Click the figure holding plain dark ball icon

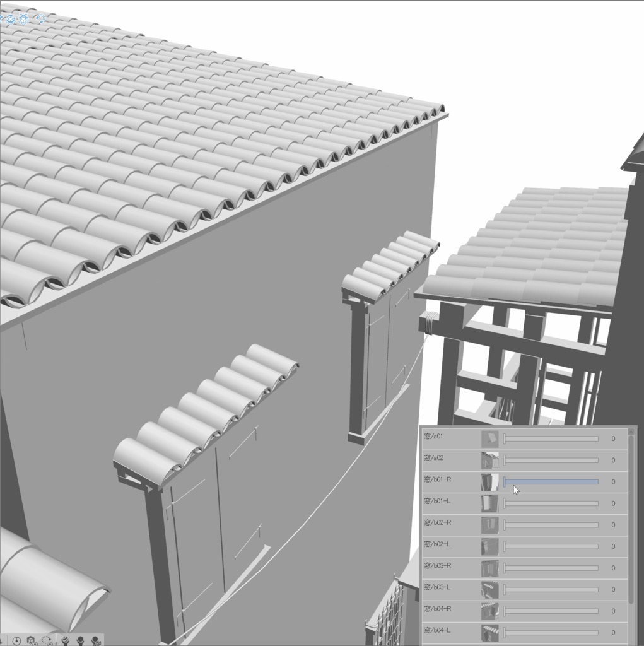(80, 641)
